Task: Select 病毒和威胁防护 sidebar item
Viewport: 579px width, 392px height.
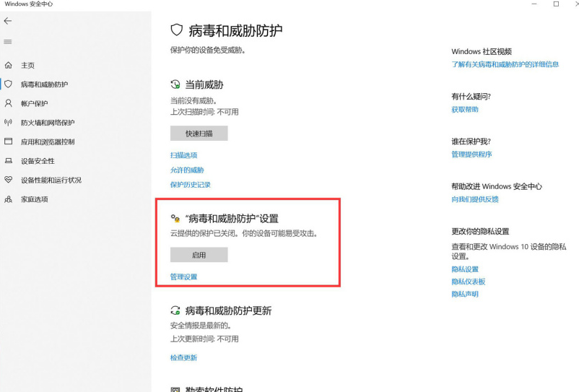Action: click(44, 84)
